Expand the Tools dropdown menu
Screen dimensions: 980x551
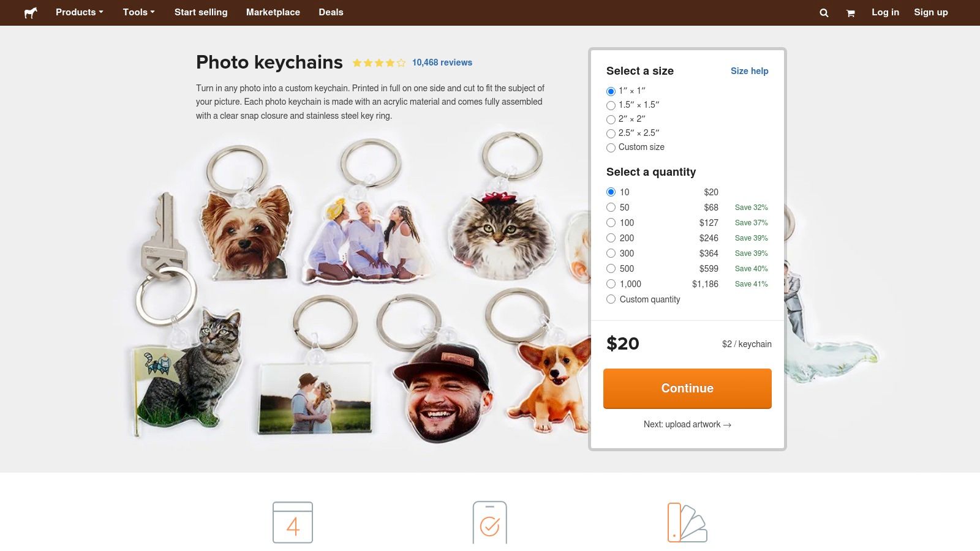click(138, 12)
